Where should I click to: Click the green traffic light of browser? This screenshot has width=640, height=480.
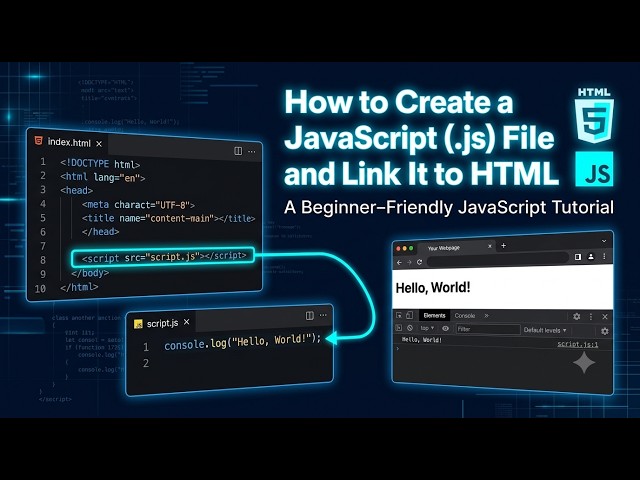pos(411,248)
